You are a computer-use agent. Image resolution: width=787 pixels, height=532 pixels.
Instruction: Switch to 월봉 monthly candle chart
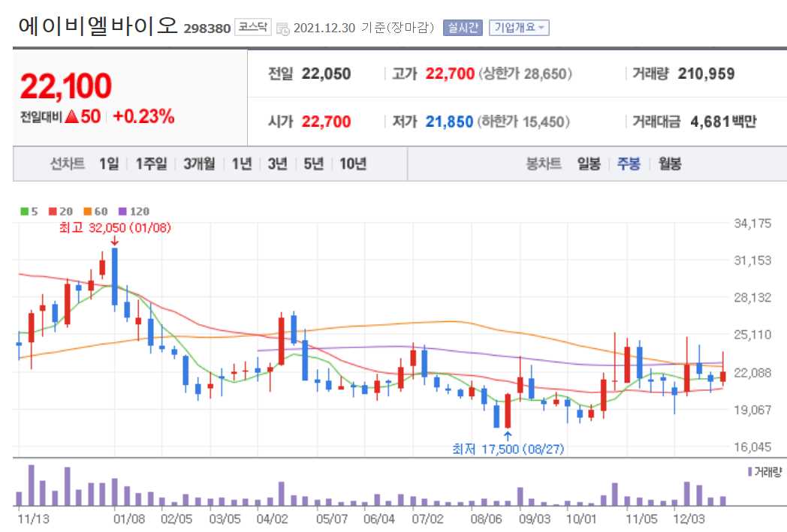(x=670, y=164)
